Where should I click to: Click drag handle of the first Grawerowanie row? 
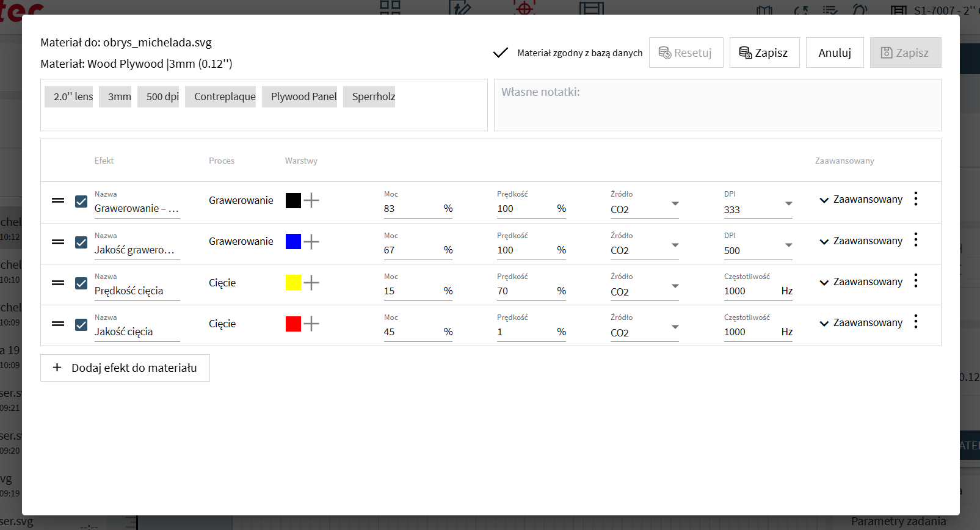click(58, 201)
